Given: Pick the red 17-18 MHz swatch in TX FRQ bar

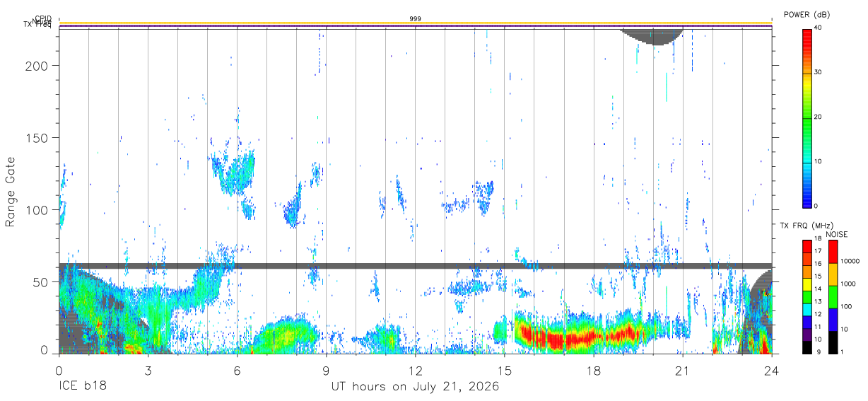Looking at the screenshot, I should 807,246.
